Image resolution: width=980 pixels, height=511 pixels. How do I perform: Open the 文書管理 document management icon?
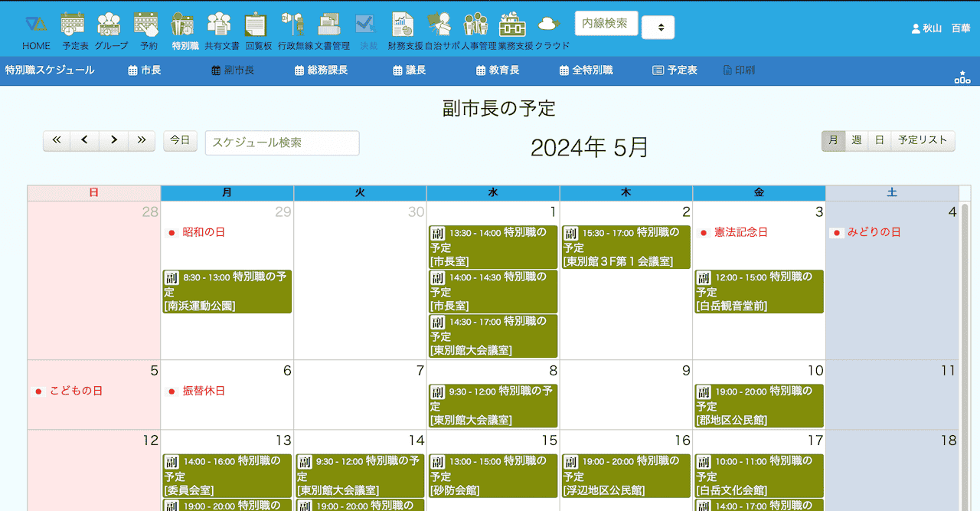click(x=331, y=31)
